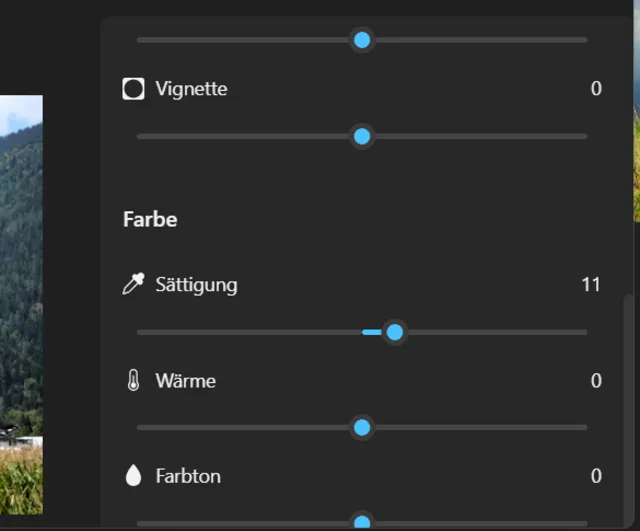The width and height of the screenshot is (640, 531).
Task: Click the Farbton droplet icon
Action: point(133,476)
